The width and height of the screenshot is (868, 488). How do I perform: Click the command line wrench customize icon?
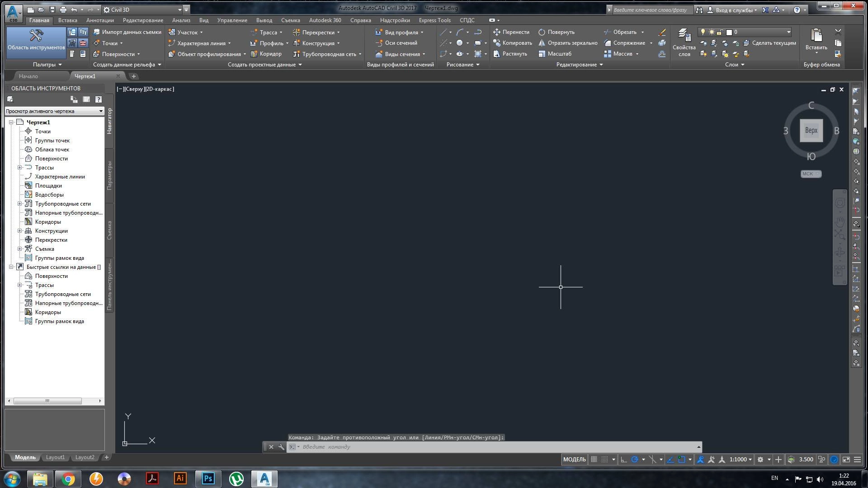(281, 447)
